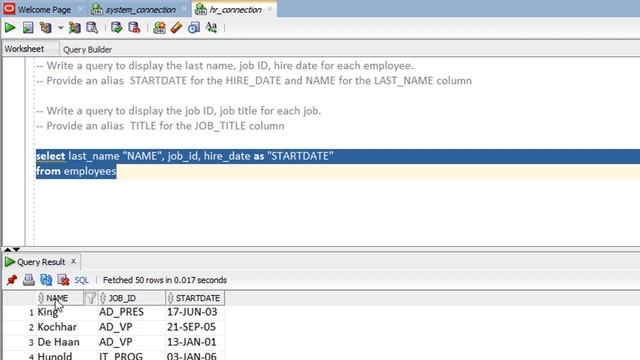
Task: Click the SQL link in Query Result
Action: (x=81, y=280)
